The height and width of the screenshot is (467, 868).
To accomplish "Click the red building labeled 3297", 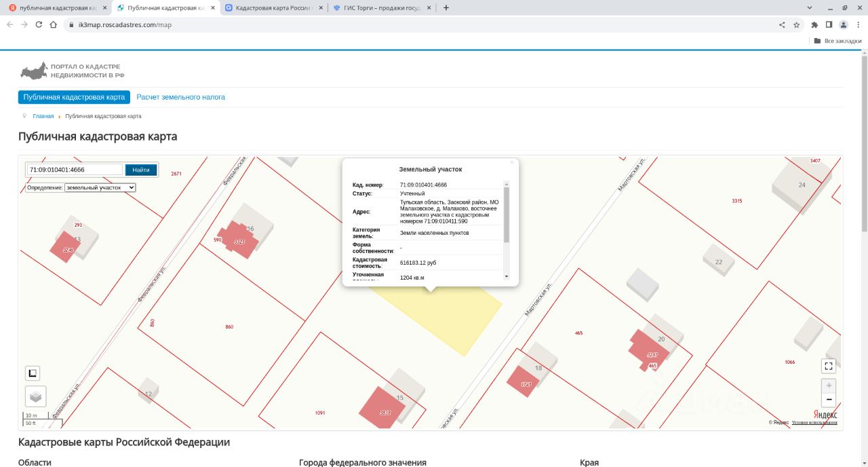I will click(x=648, y=350).
